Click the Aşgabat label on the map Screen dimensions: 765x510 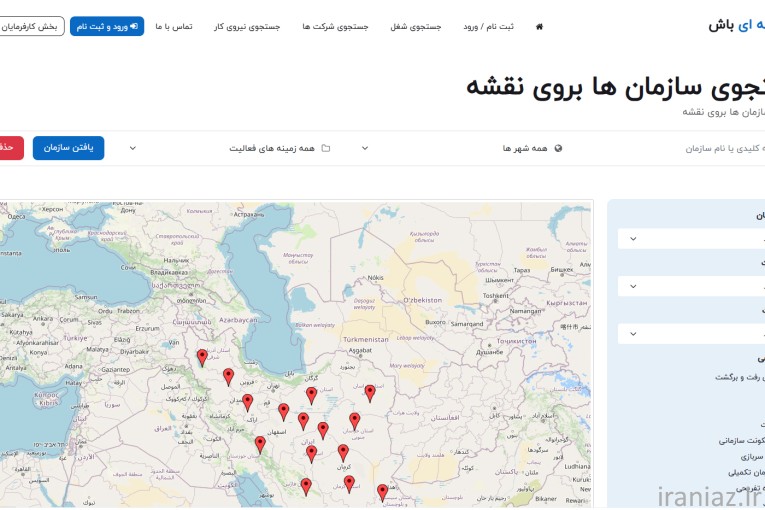pos(360,350)
